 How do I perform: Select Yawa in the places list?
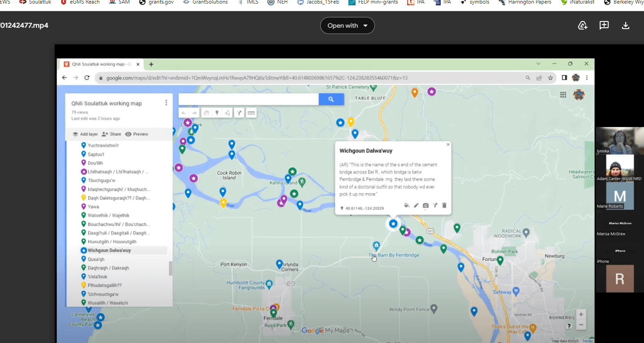click(x=93, y=207)
